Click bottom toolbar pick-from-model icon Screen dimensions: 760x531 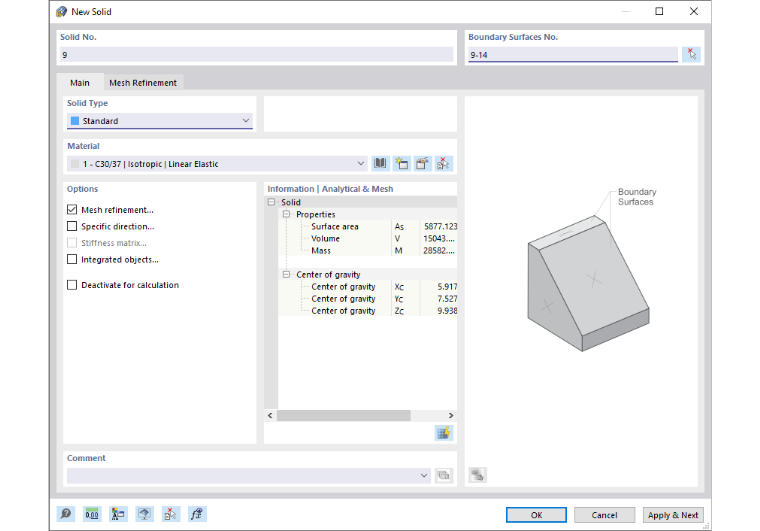pyautogui.click(x=171, y=514)
